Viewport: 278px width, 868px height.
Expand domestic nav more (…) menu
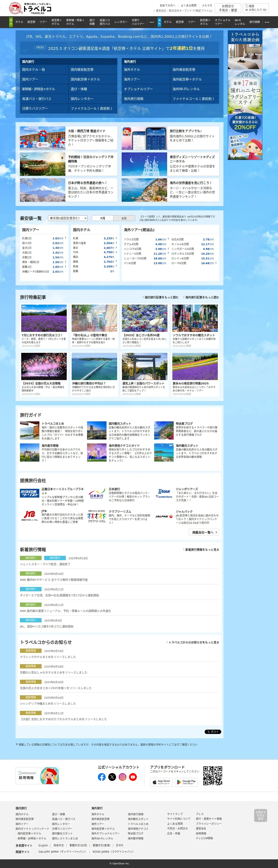(x=152, y=22)
